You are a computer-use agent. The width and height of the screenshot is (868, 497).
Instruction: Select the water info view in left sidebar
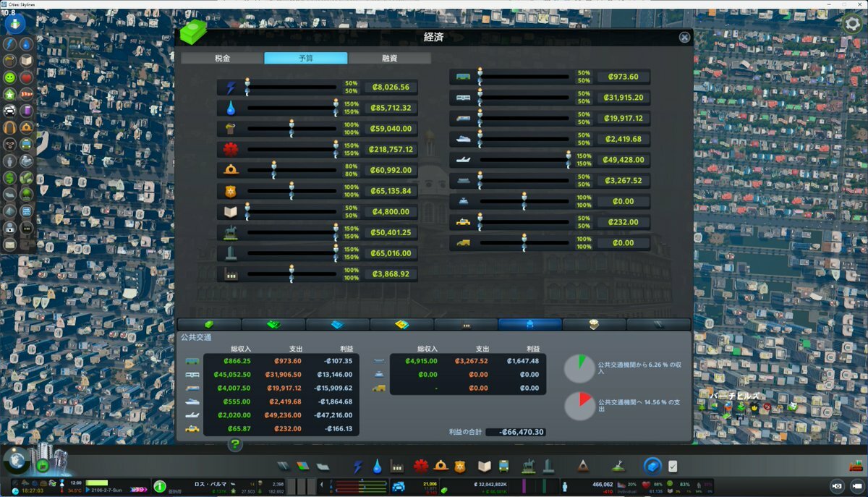pyautogui.click(x=26, y=45)
